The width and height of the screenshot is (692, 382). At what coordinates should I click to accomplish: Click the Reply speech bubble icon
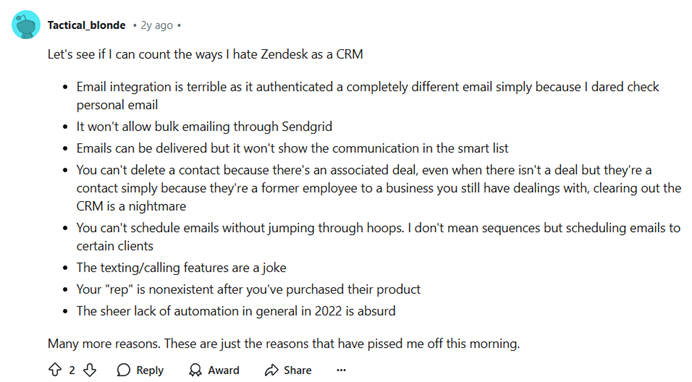[x=124, y=370]
